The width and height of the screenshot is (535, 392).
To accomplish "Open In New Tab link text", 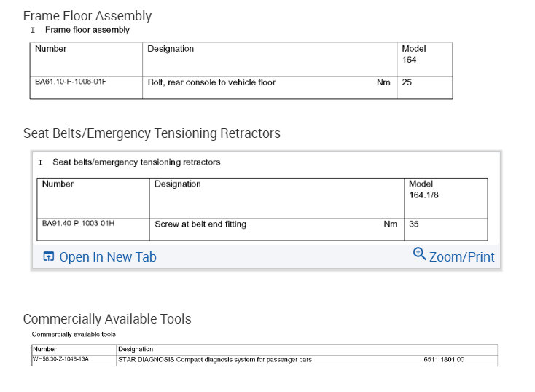I will 107,256.
